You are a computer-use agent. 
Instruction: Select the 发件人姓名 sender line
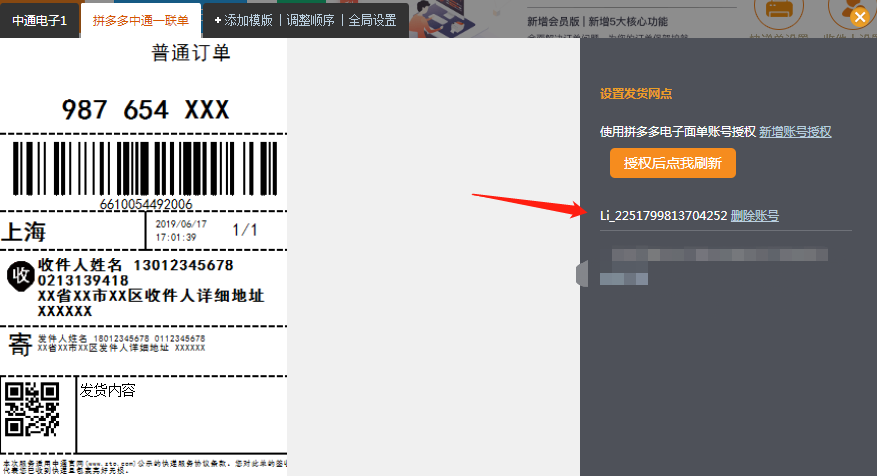tap(121, 338)
